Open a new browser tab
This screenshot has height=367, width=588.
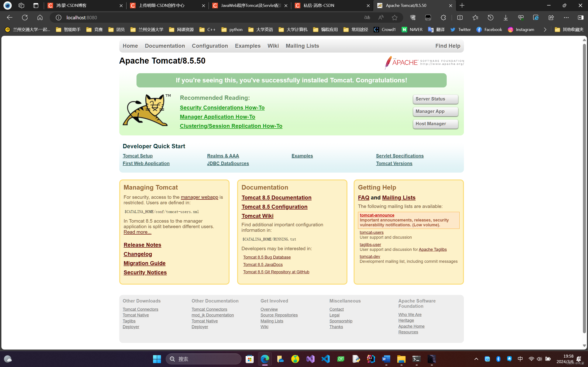click(x=462, y=5)
